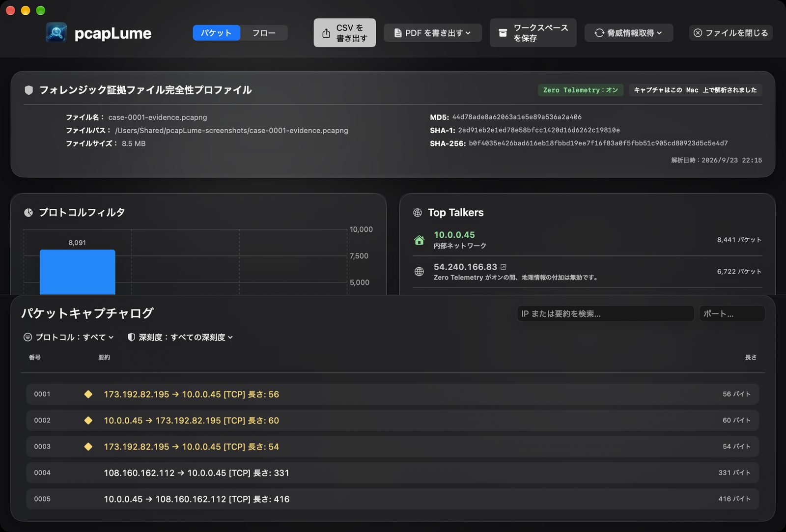Focus the IP または要約を検索 search field
Image resolution: width=786 pixels, height=532 pixels.
(606, 313)
